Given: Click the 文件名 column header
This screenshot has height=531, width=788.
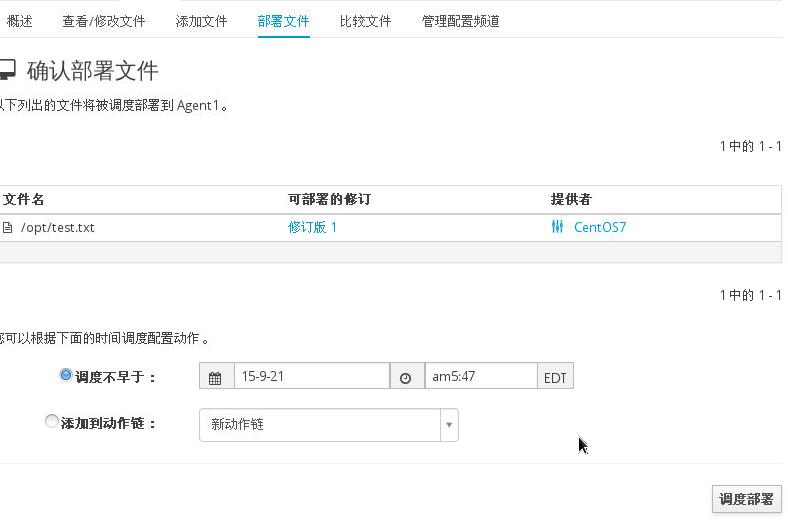Looking at the screenshot, I should (23, 199).
